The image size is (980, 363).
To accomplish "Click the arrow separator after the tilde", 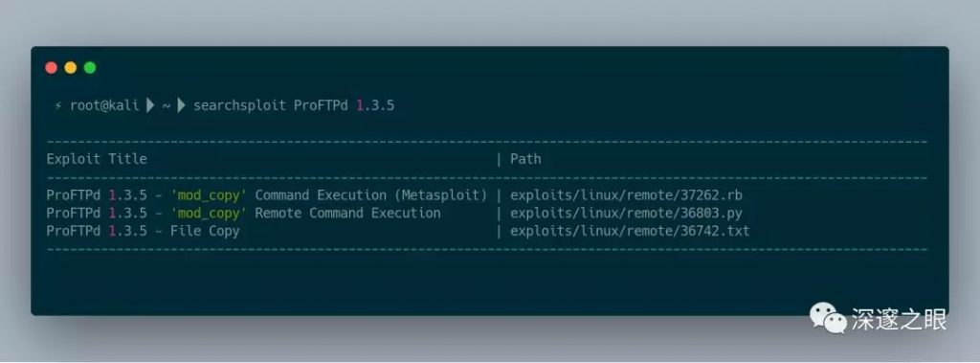I will pos(181,105).
